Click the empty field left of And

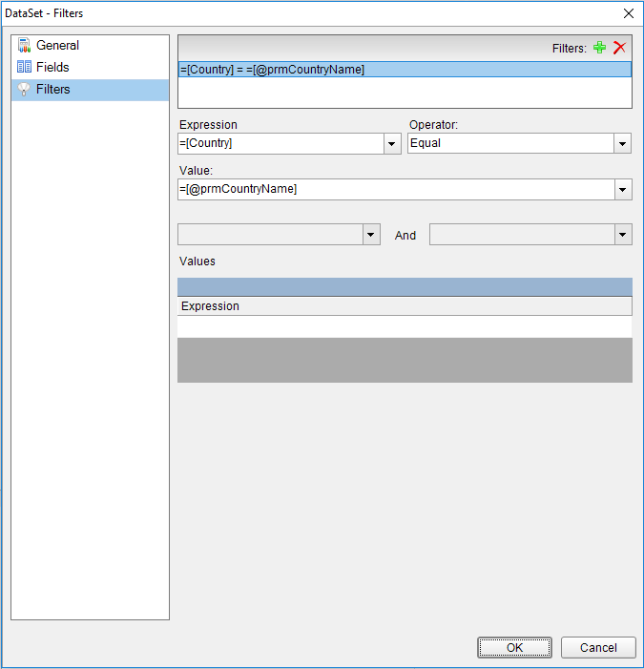pyautogui.click(x=270, y=235)
